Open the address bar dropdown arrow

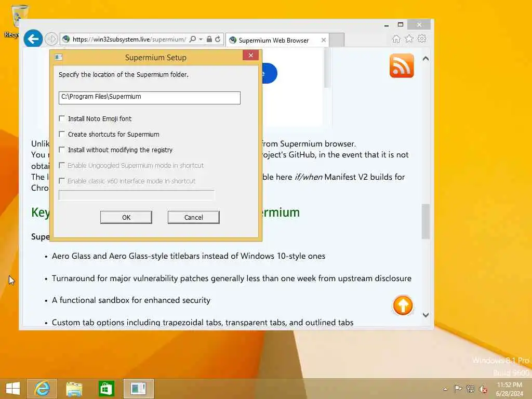201,39
